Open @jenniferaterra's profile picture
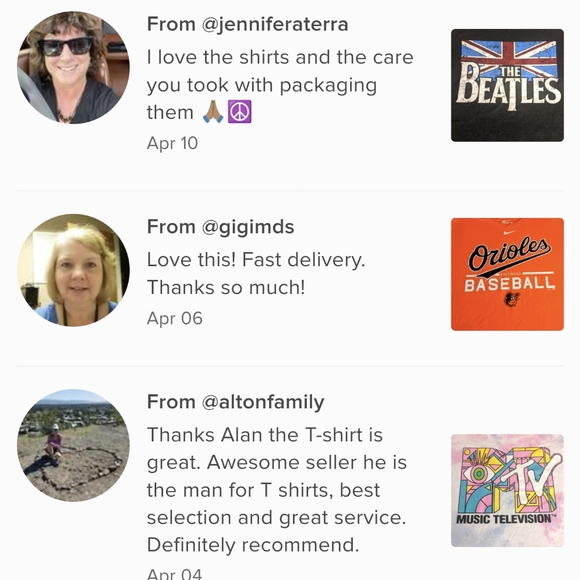The height and width of the screenshot is (580, 580). (x=73, y=67)
